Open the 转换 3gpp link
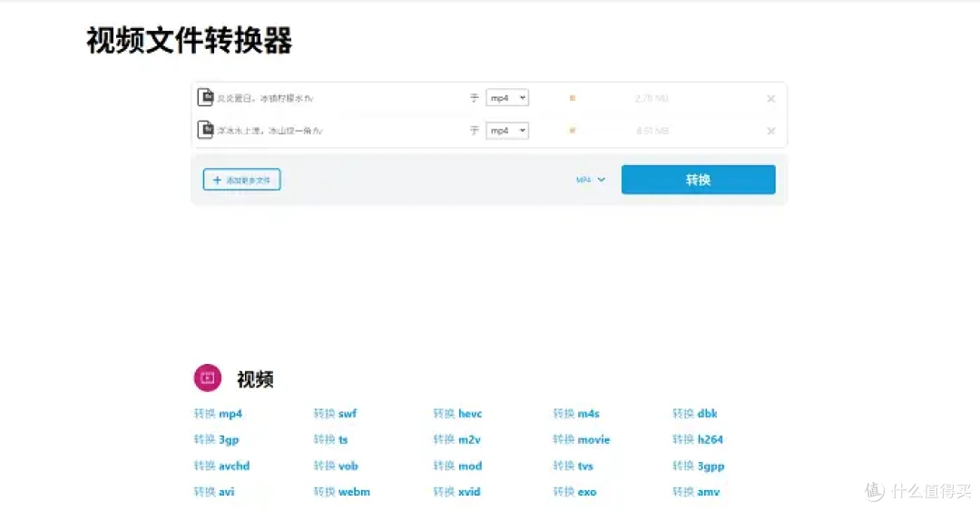The image size is (980, 511). click(699, 466)
